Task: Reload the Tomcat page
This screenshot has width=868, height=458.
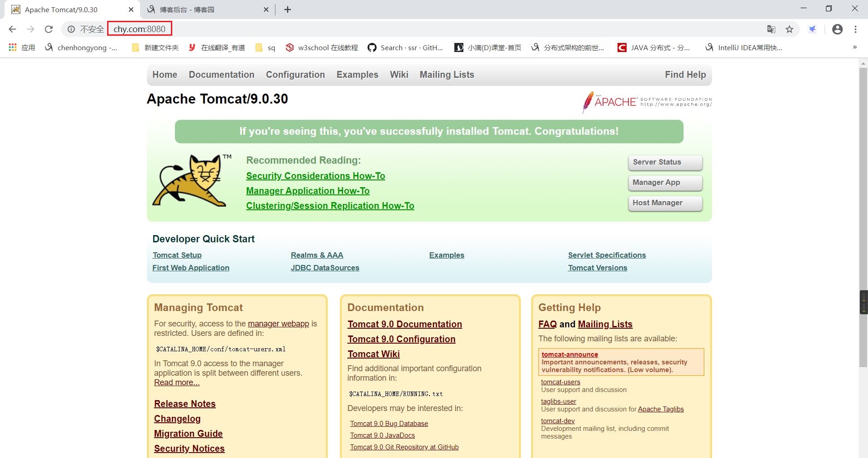Action: [49, 29]
